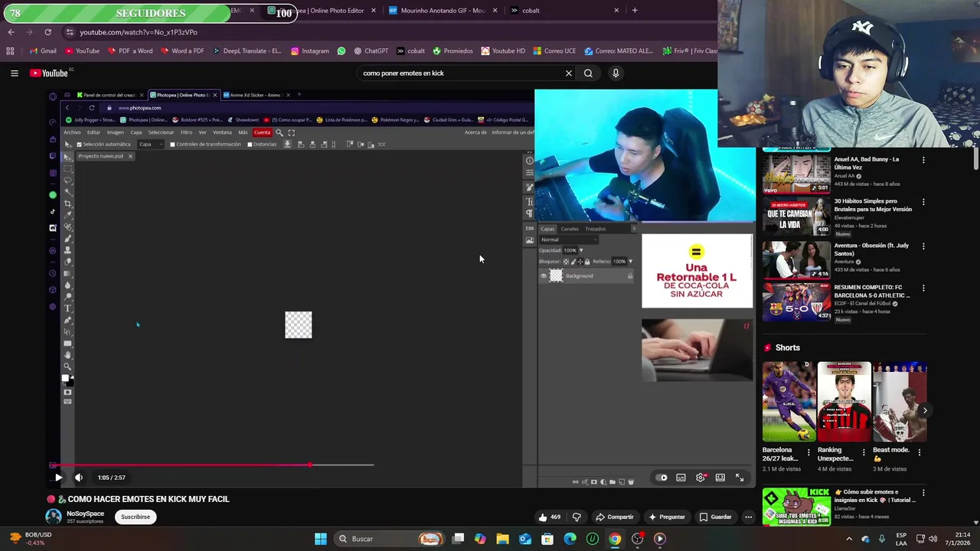Click the download icon in Photopea options bar
This screenshot has height=551, width=980.
tap(287, 144)
